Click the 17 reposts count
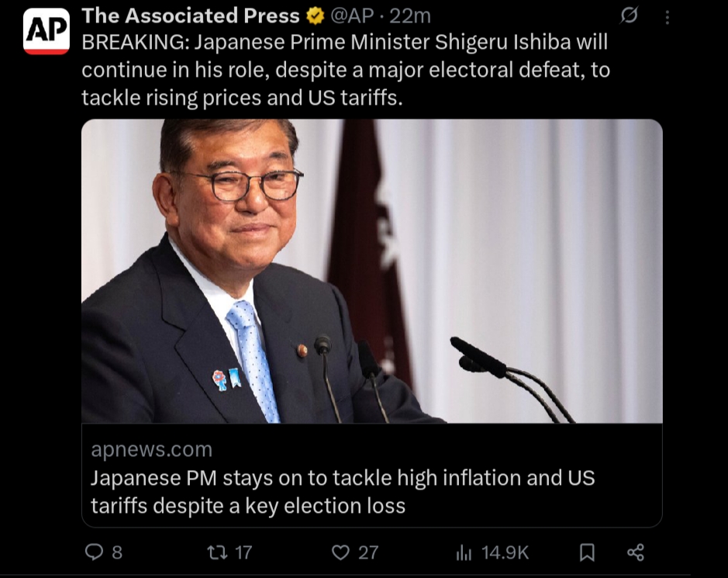 point(243,552)
